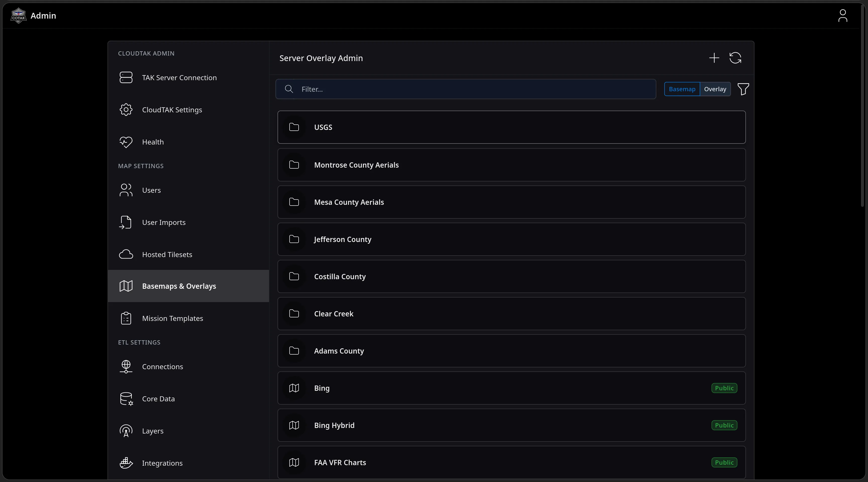Open the Health text in sidebar
Screen dimensions: 868x482
[x=153, y=142]
